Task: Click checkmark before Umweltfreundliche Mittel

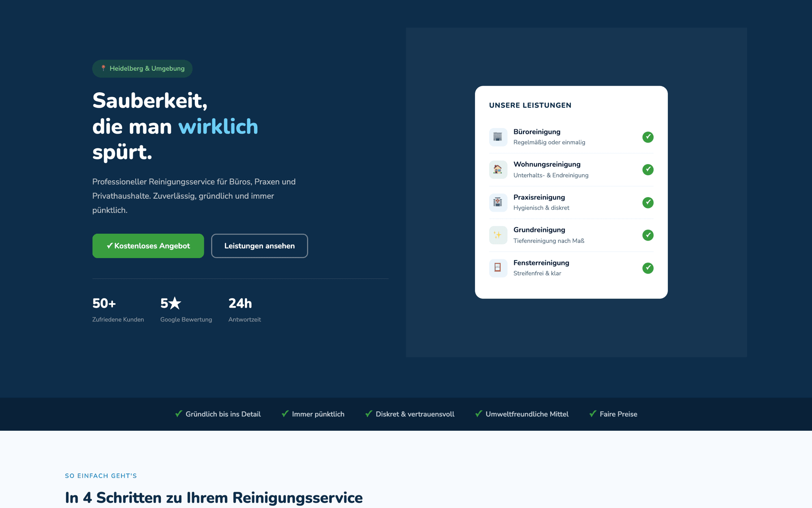Action: 479,414
